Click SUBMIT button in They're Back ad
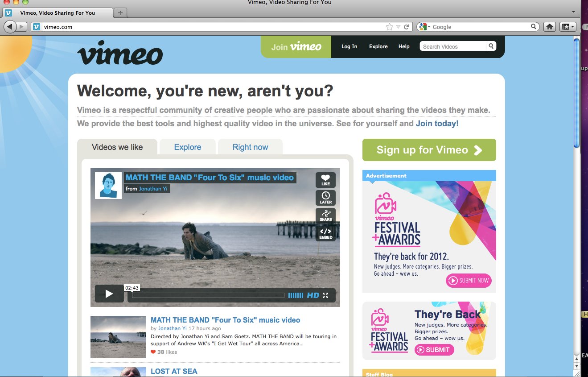Image resolution: width=588 pixels, height=377 pixels. pyautogui.click(x=434, y=350)
